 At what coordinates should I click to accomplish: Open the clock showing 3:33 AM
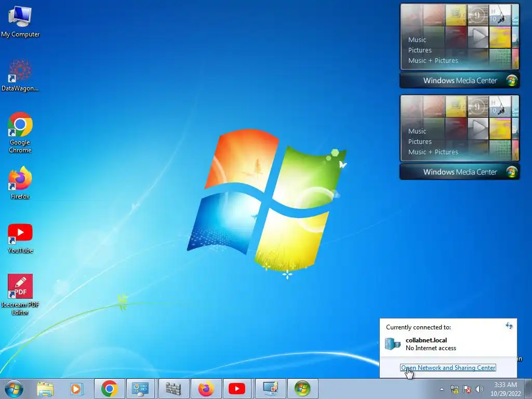coord(506,389)
